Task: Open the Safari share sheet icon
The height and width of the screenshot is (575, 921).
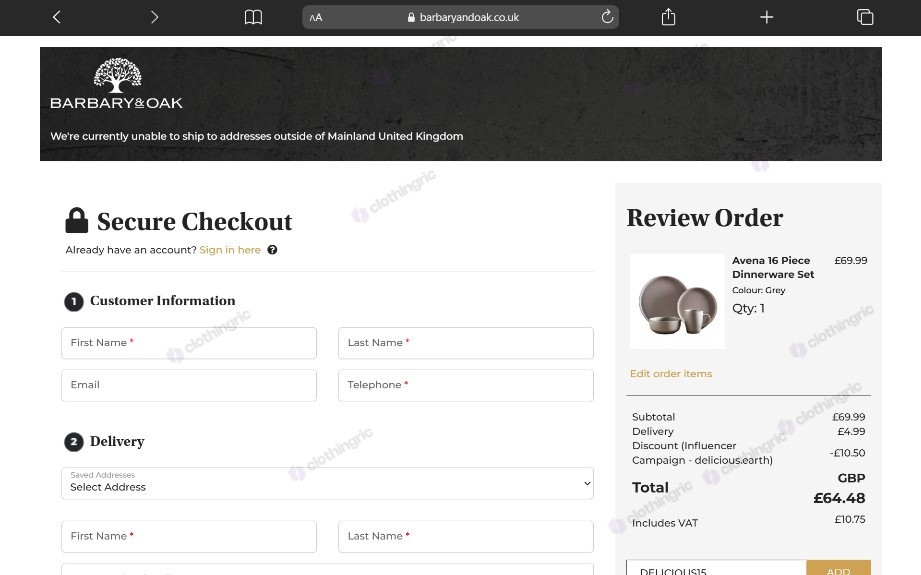Action: pyautogui.click(x=668, y=17)
